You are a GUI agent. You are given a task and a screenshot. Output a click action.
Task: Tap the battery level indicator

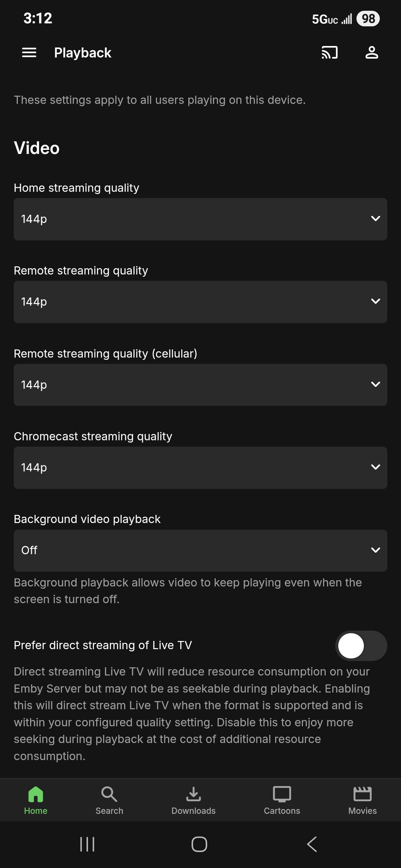click(x=368, y=19)
